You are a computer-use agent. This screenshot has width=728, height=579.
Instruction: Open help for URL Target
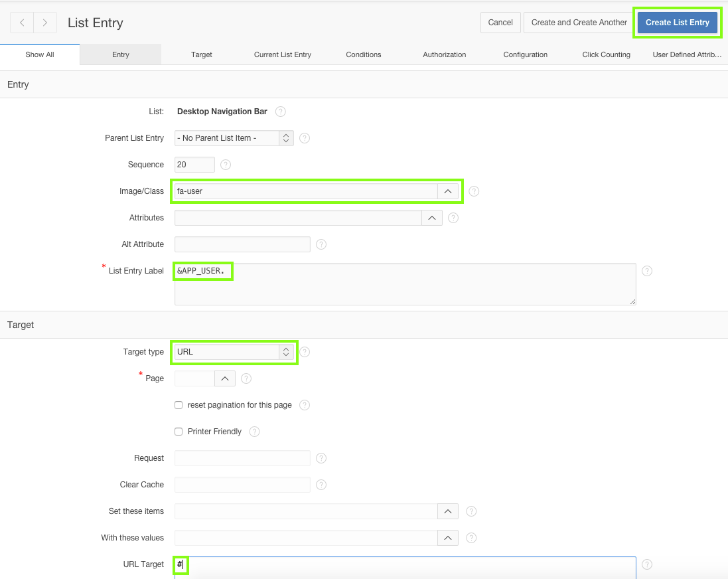coord(647,564)
